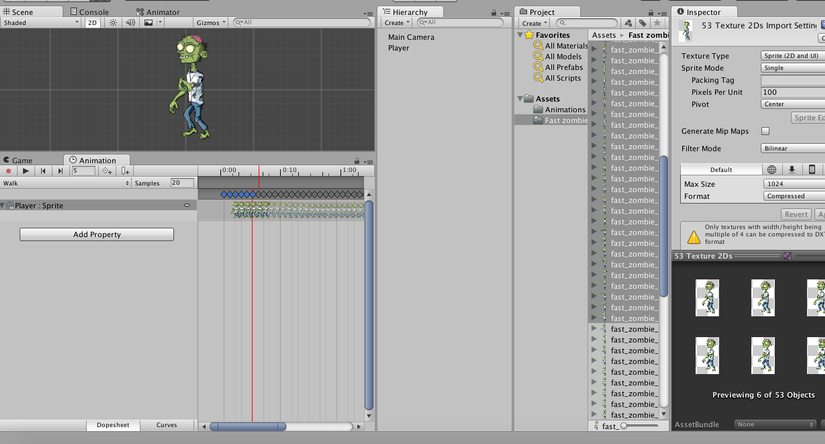Select the Scene tab

(x=18, y=12)
